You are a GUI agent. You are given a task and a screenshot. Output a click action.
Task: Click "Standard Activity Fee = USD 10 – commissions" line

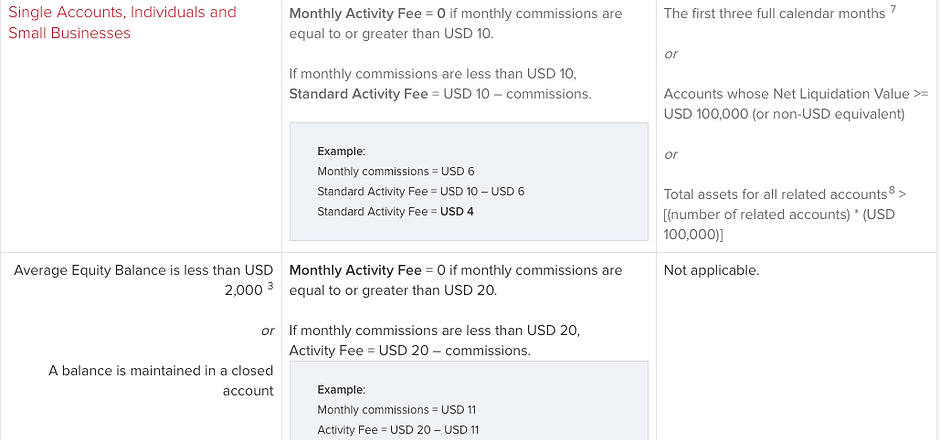click(x=440, y=94)
